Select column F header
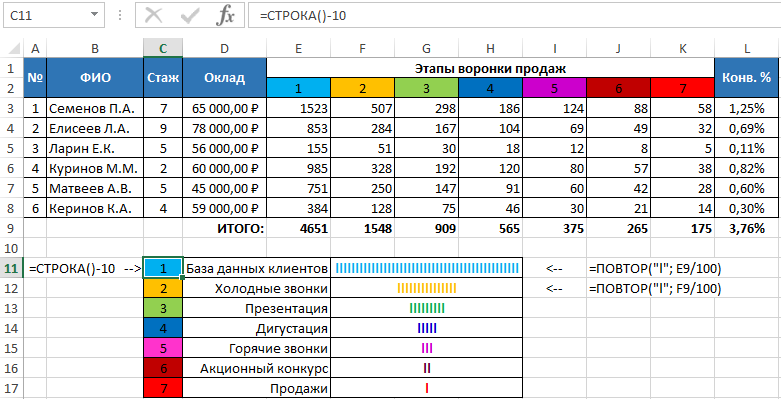 coord(362,48)
